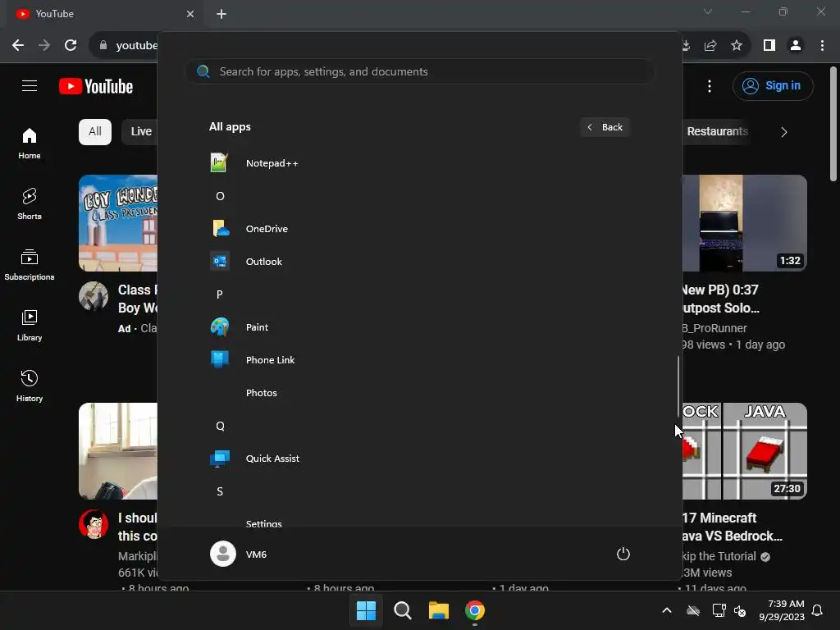Screen dimensions: 840x630
Task: Click the Start menu scrollbar
Action: point(678,387)
